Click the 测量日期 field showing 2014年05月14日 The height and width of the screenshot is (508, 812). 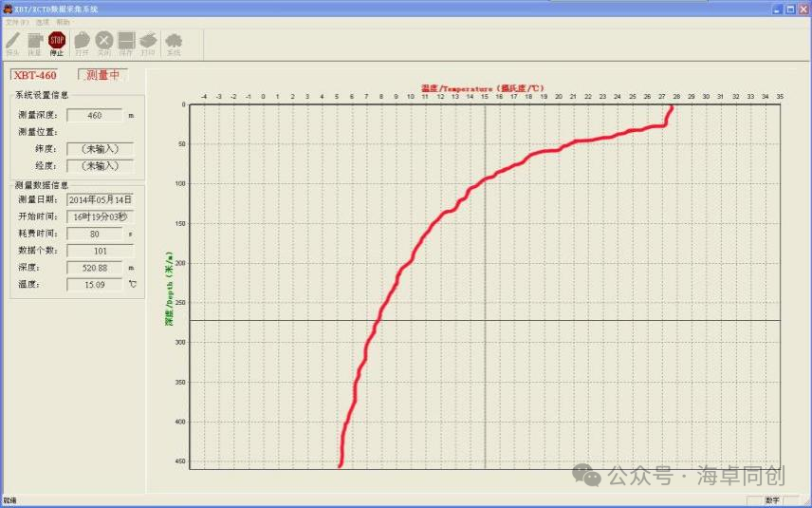pos(100,199)
